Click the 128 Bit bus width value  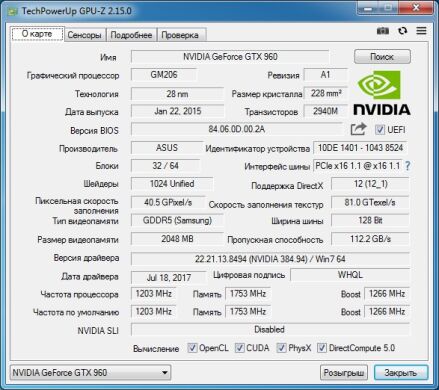pos(370,220)
